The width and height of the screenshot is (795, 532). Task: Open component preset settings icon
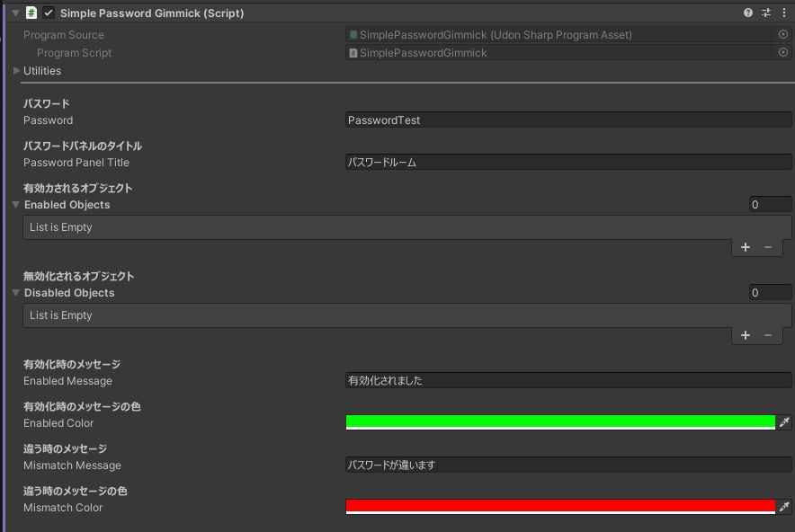[x=766, y=13]
